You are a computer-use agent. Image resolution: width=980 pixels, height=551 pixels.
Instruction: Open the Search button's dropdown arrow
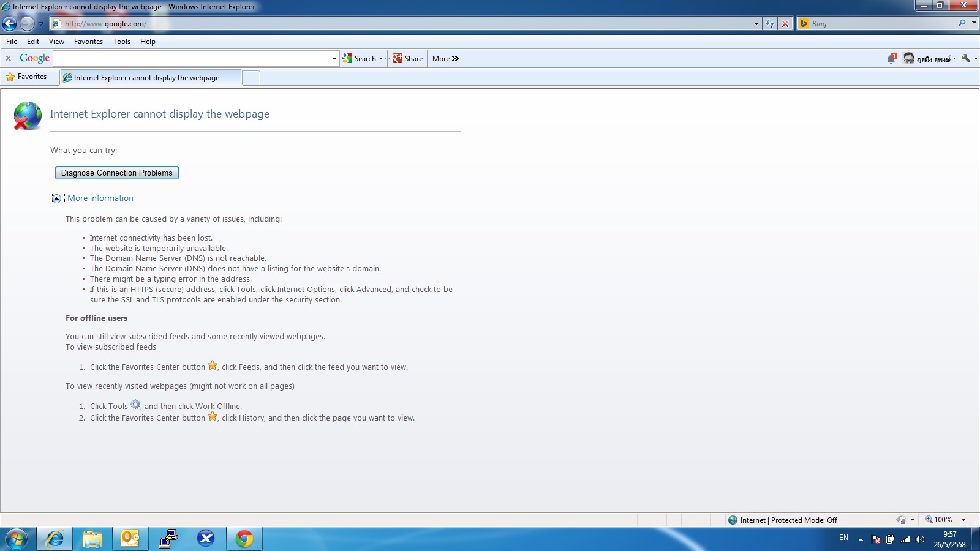(x=381, y=59)
